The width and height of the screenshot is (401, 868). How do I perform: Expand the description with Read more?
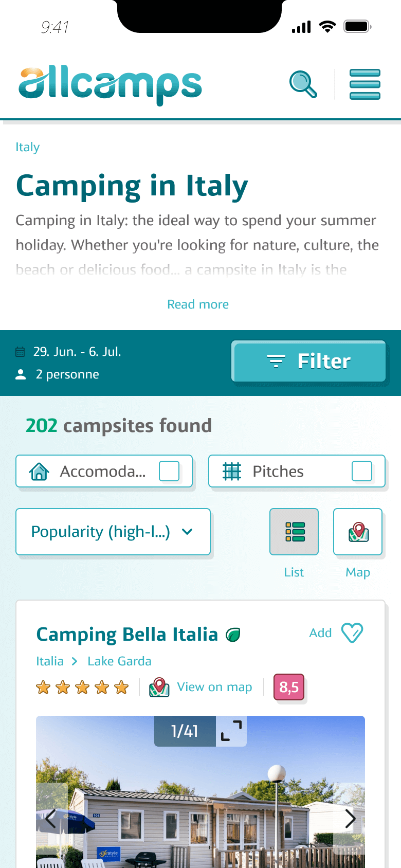pos(198,304)
